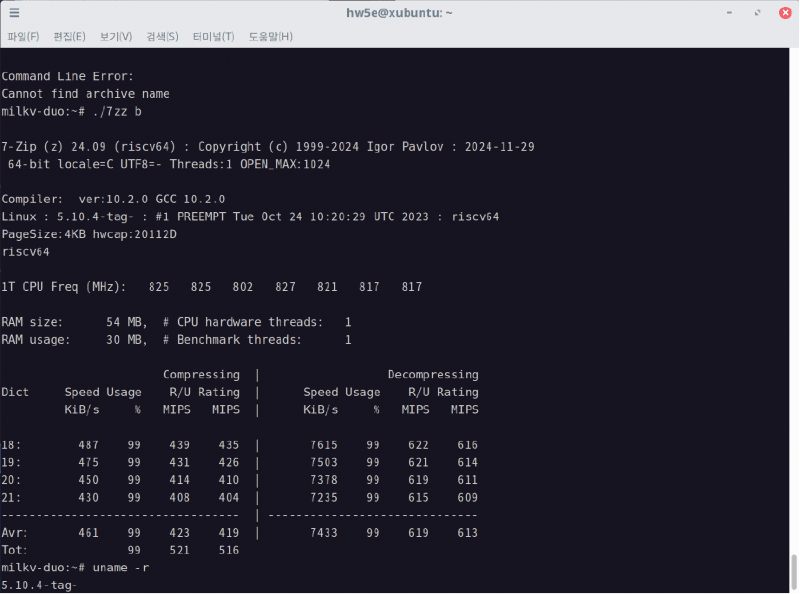Open the 검색(S) menu
This screenshot has width=800, height=594.
[x=162, y=36]
